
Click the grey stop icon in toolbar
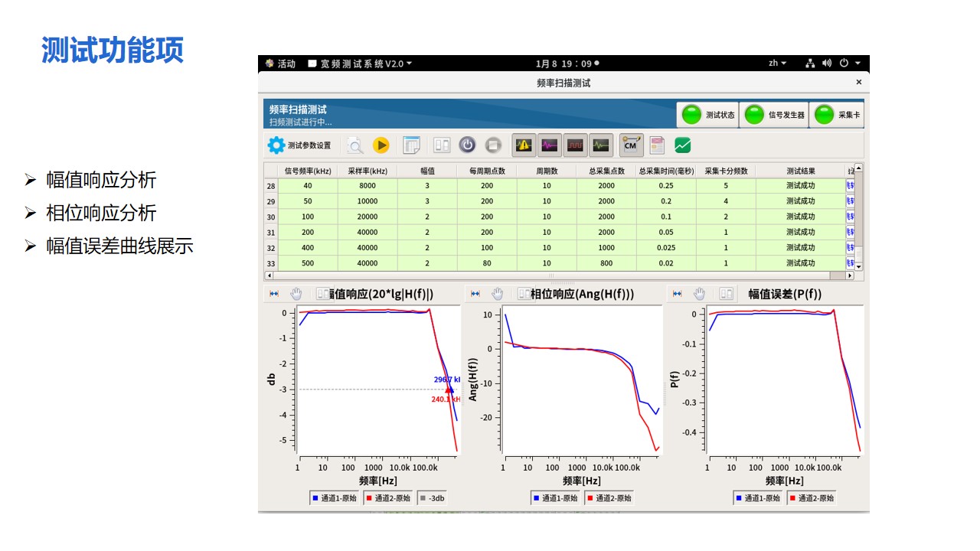tap(493, 145)
